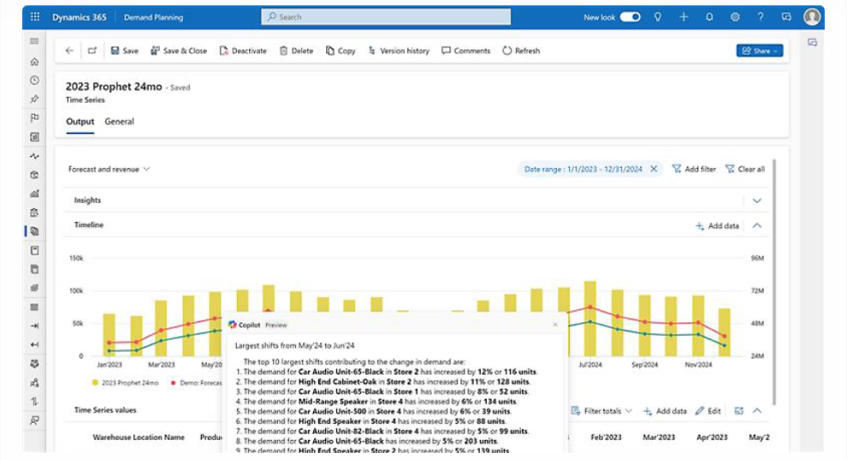Click the pulse line icon in sidebar

coord(35,156)
